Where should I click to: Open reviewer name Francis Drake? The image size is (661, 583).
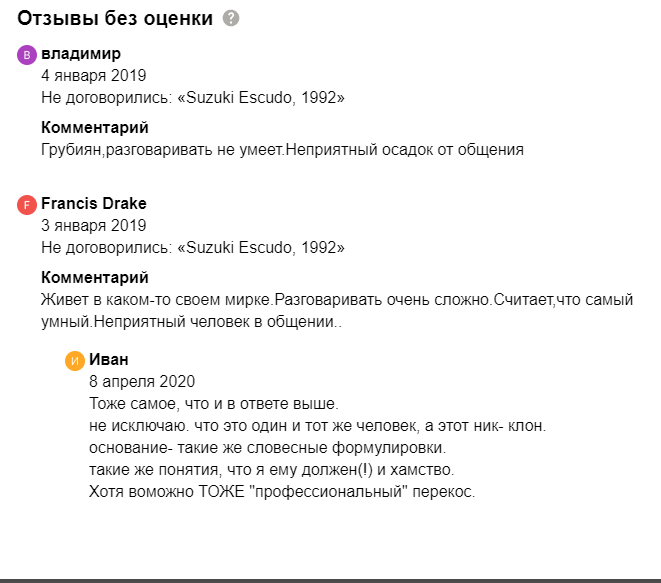[94, 203]
